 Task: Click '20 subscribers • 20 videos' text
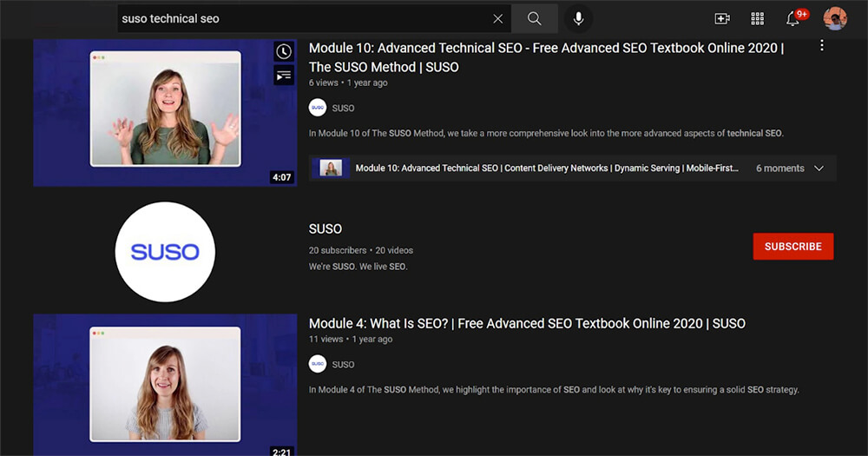(x=361, y=250)
